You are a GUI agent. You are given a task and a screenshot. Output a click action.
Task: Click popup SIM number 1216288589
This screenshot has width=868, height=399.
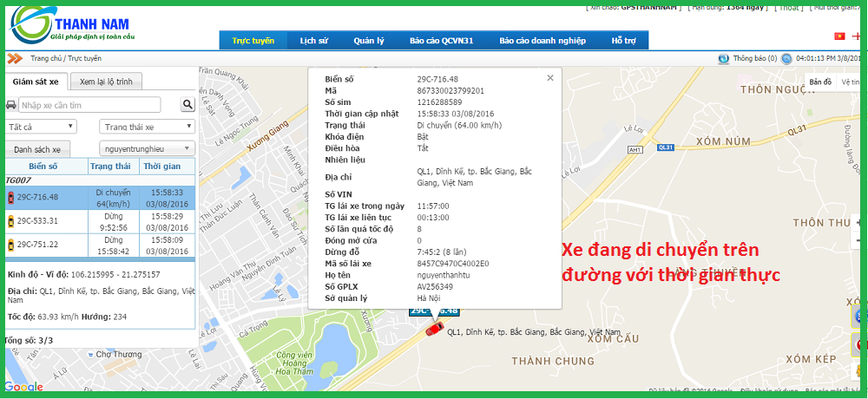point(439,102)
